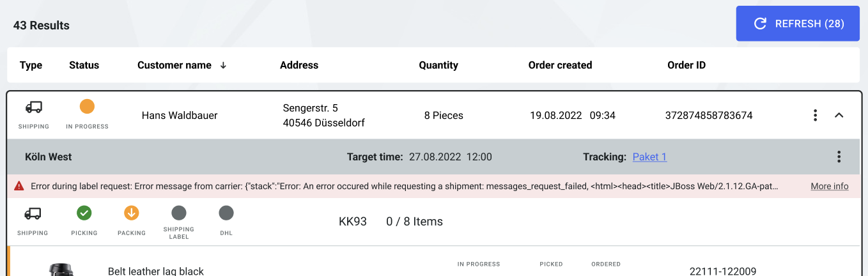Click the Order ID column header
Image resolution: width=868 pixels, height=276 pixels.
pos(686,65)
